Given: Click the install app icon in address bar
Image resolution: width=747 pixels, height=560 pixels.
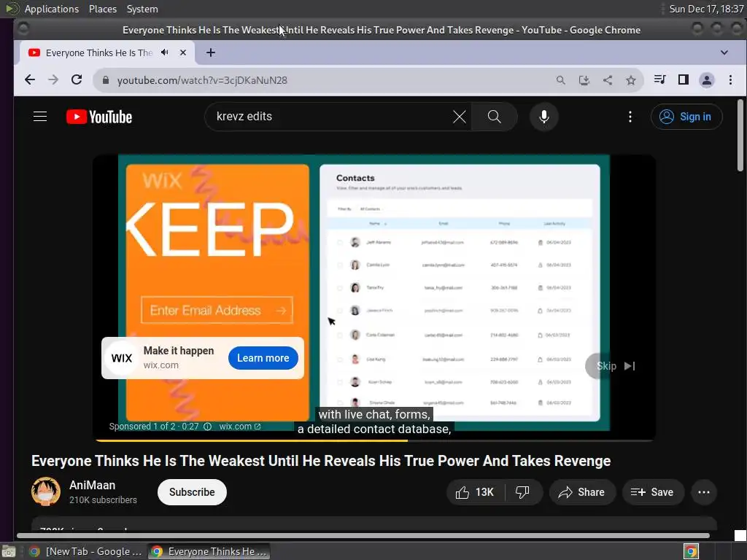Looking at the screenshot, I should click(584, 80).
